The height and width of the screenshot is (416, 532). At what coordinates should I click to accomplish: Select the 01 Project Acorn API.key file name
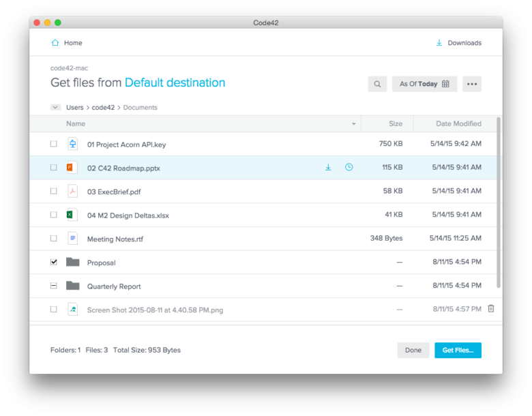[127, 145]
